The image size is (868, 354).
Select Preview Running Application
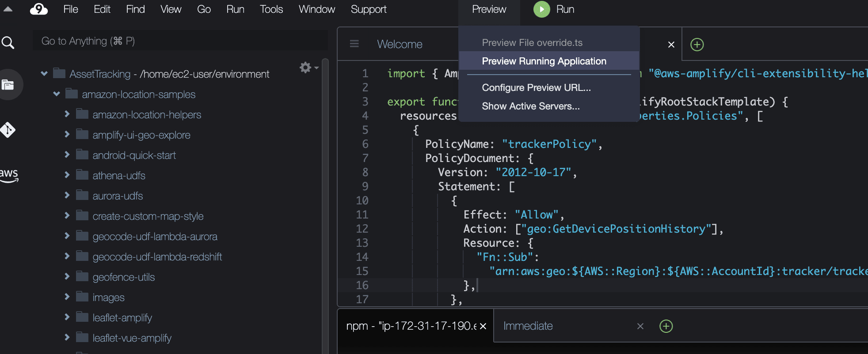point(549,61)
